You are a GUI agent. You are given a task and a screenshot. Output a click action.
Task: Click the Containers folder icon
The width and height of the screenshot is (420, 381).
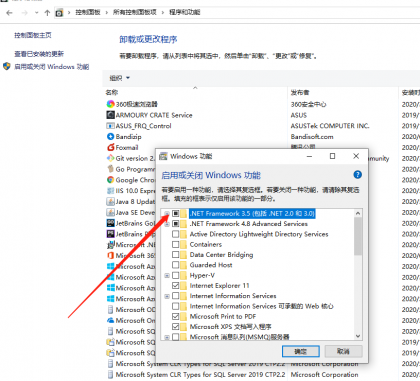[183, 244]
